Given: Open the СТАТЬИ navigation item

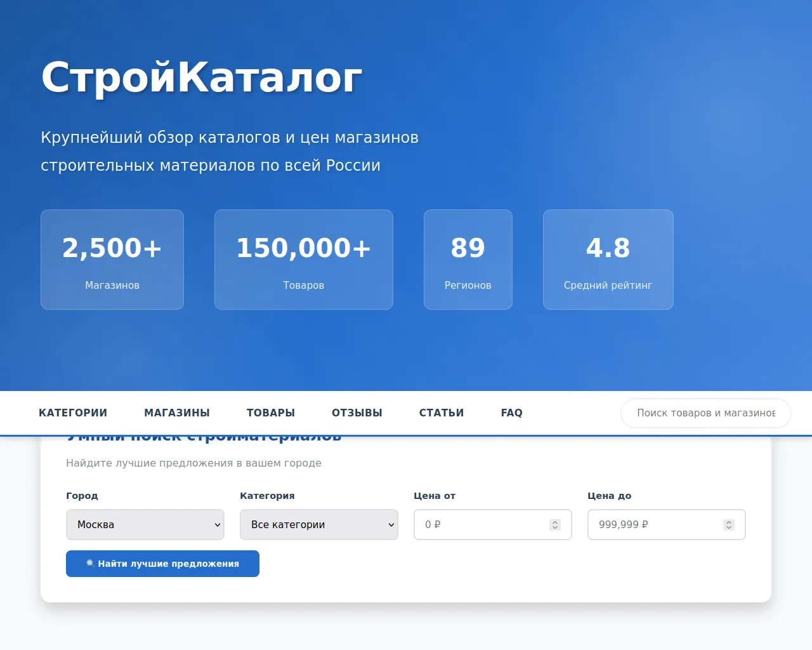Looking at the screenshot, I should [442, 413].
